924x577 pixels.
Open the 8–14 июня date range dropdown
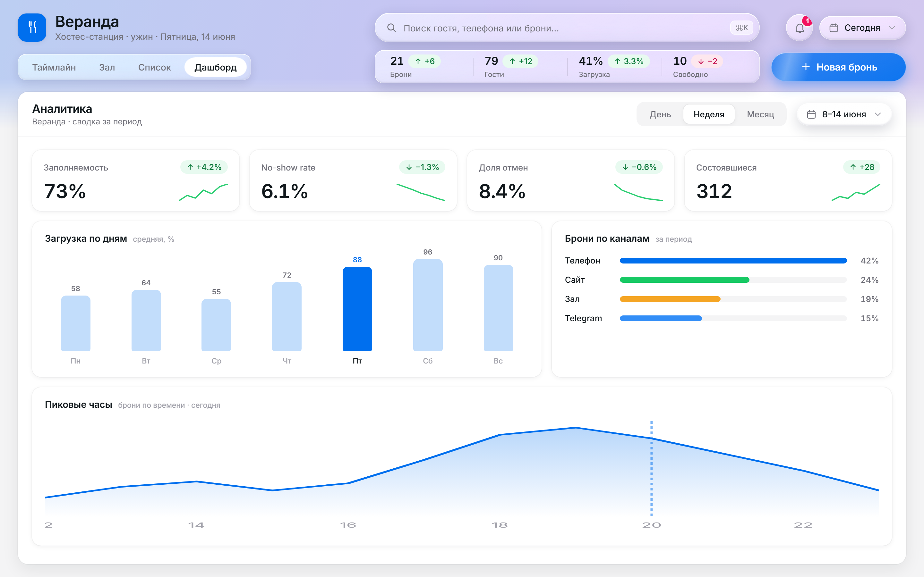point(844,114)
